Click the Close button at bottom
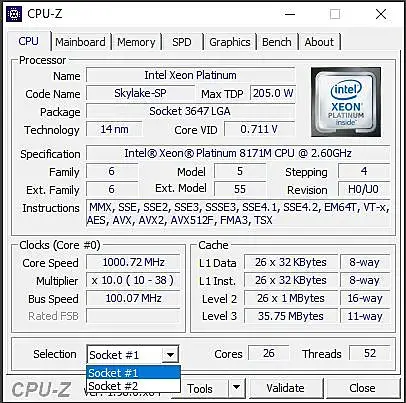The image size is (406, 403). click(362, 388)
